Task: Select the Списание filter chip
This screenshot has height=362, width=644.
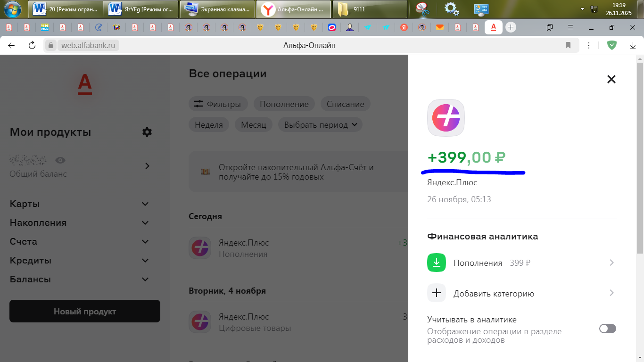Action: [345, 104]
